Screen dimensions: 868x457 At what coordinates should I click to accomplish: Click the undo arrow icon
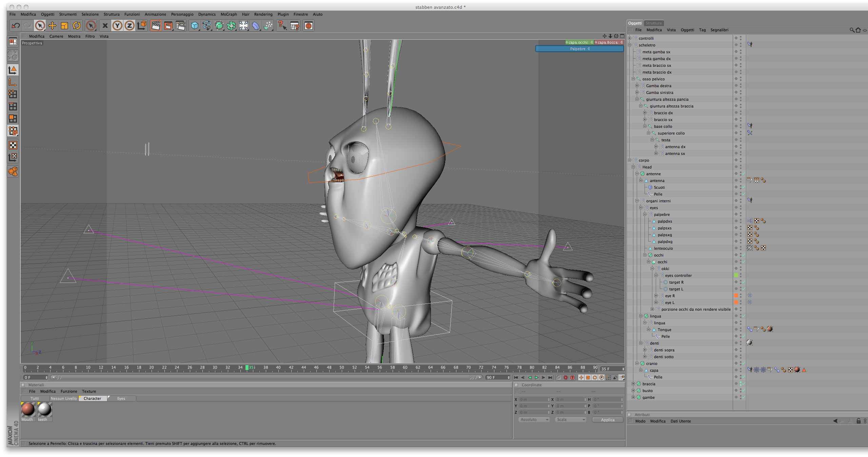[16, 26]
